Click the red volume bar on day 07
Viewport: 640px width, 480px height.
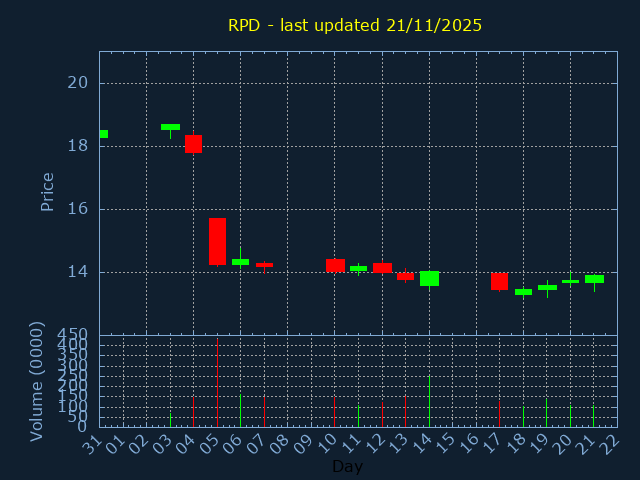pyautogui.click(x=264, y=412)
